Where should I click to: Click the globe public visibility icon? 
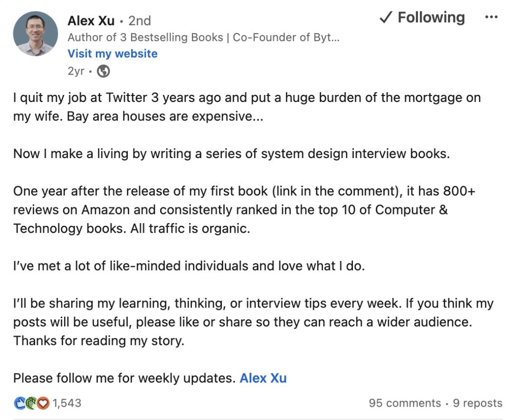click(104, 71)
